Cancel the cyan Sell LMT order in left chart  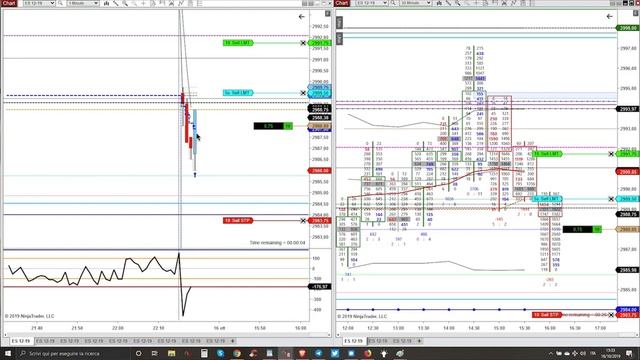pos(303,93)
